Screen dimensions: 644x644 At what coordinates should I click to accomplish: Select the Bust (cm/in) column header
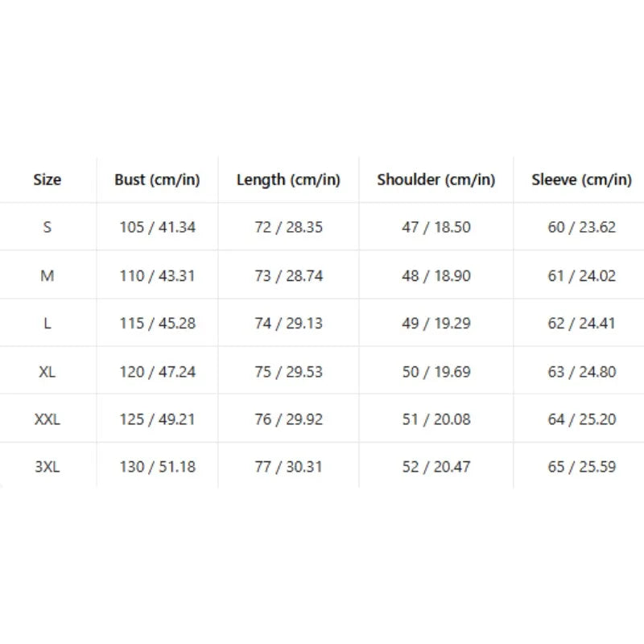click(157, 180)
